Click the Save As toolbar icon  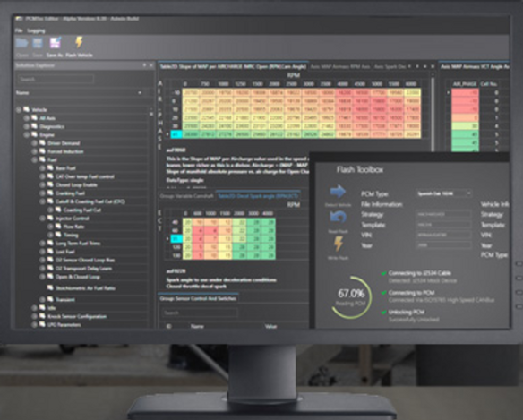click(x=56, y=43)
